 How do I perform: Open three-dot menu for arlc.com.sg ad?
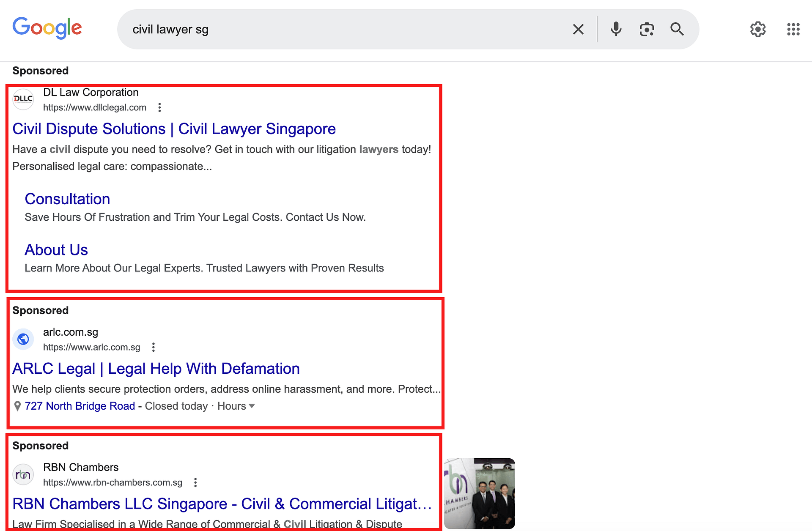point(154,347)
